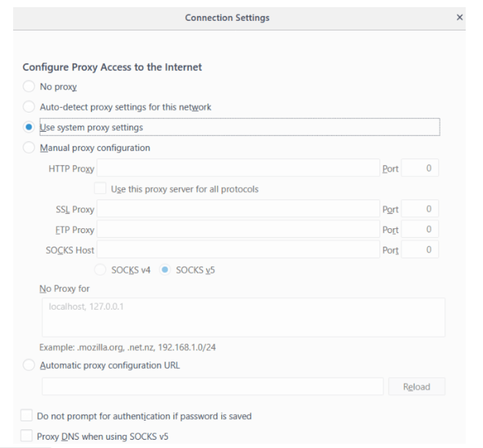The height and width of the screenshot is (448, 483).
Task: Select Automatic proxy configuration URL
Action: tap(29, 365)
